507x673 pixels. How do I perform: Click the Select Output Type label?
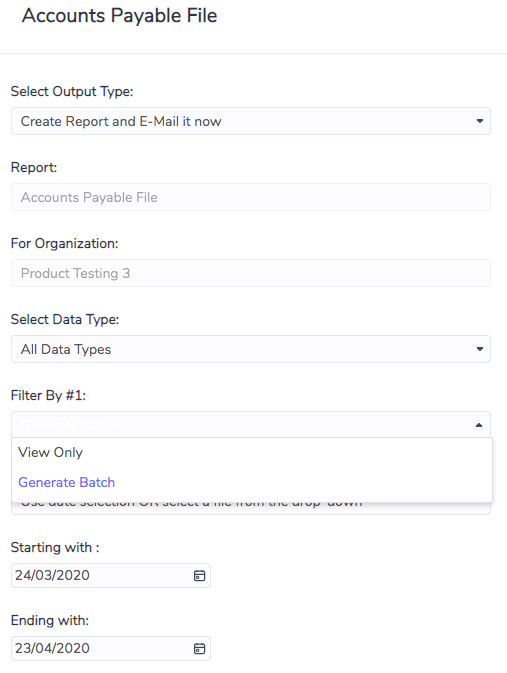72,91
